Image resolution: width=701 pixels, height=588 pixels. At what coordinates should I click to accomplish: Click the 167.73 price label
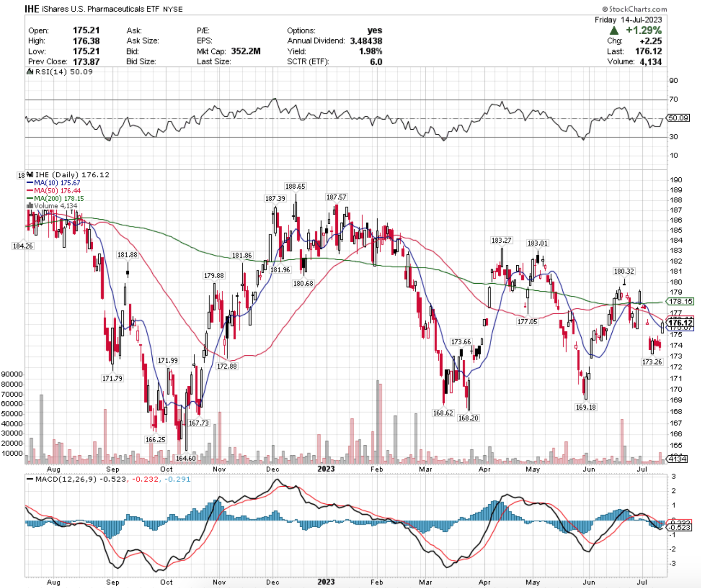199,423
